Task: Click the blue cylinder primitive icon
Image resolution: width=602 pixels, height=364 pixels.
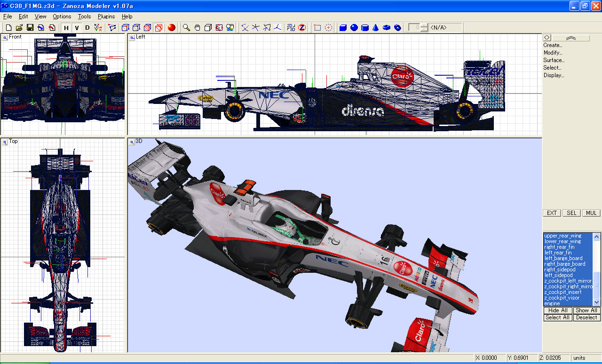Action: click(x=364, y=28)
